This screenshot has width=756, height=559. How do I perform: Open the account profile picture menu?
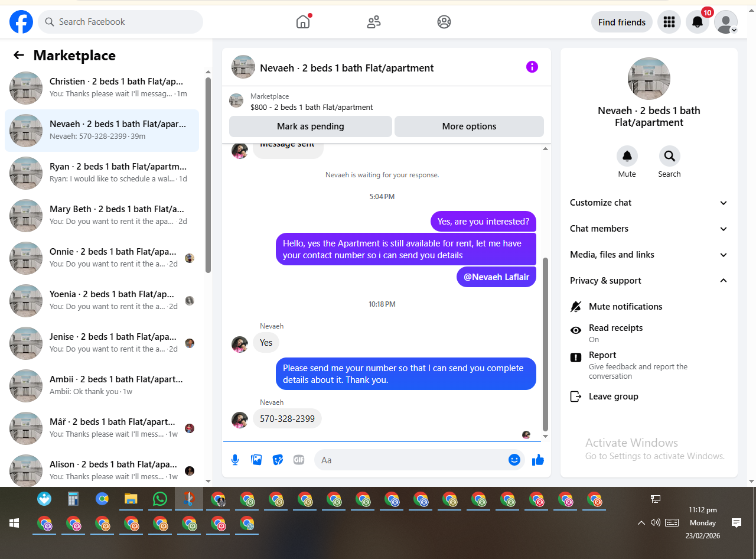tap(726, 22)
